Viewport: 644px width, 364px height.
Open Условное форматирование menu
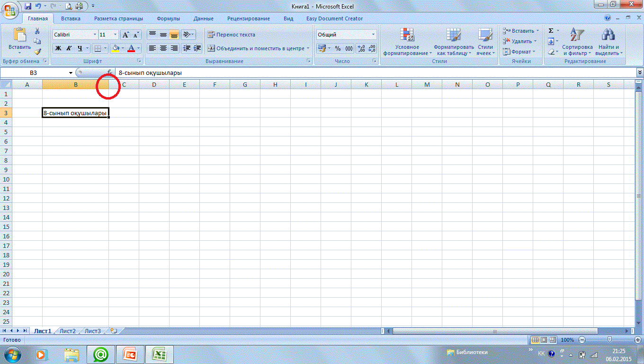[407, 42]
